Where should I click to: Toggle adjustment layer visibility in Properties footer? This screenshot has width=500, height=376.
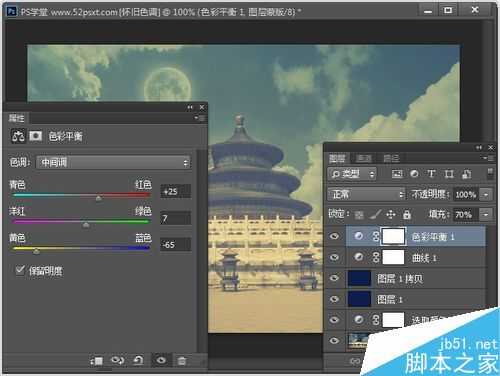(x=161, y=360)
